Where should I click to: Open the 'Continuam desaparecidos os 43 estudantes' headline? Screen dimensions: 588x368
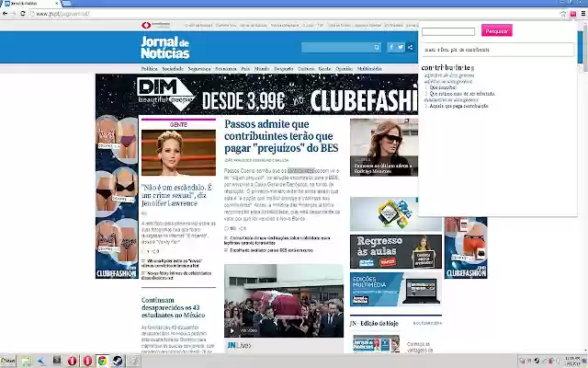tap(174, 307)
